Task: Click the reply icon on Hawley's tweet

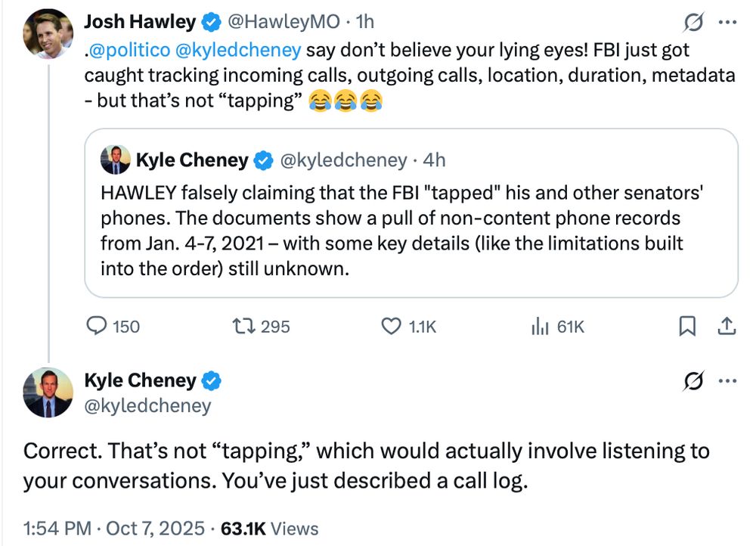Action: [98, 326]
